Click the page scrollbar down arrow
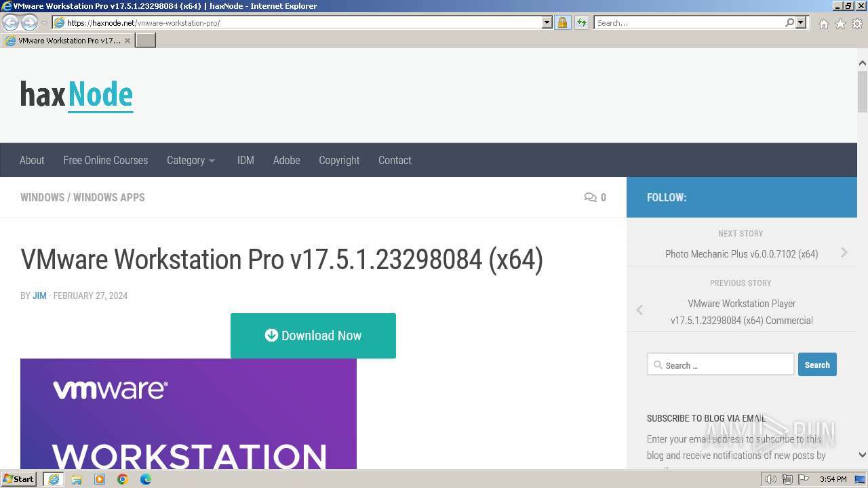 click(863, 455)
